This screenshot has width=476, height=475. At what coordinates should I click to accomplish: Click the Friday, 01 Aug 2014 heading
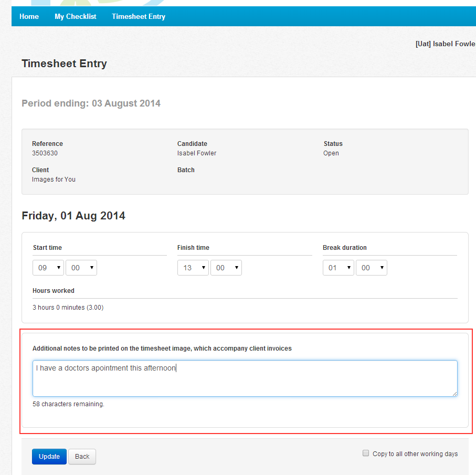[x=73, y=216]
